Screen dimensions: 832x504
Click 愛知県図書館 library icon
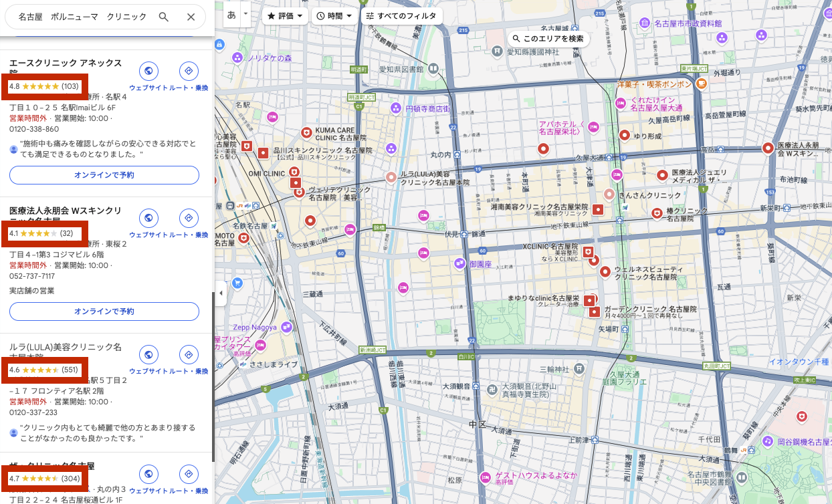click(433, 68)
